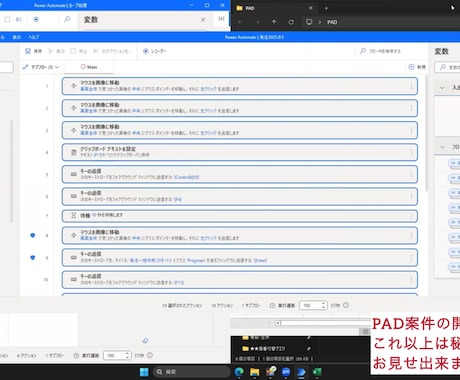Close the 変数 panel in back Power Automate window
460x380 pixels.
pyautogui.click(x=203, y=20)
